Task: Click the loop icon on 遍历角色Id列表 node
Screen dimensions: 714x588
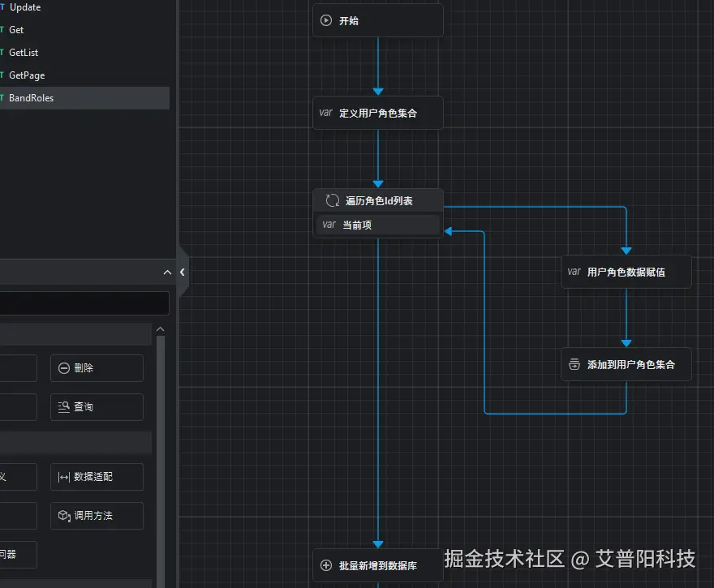Action: (332, 200)
